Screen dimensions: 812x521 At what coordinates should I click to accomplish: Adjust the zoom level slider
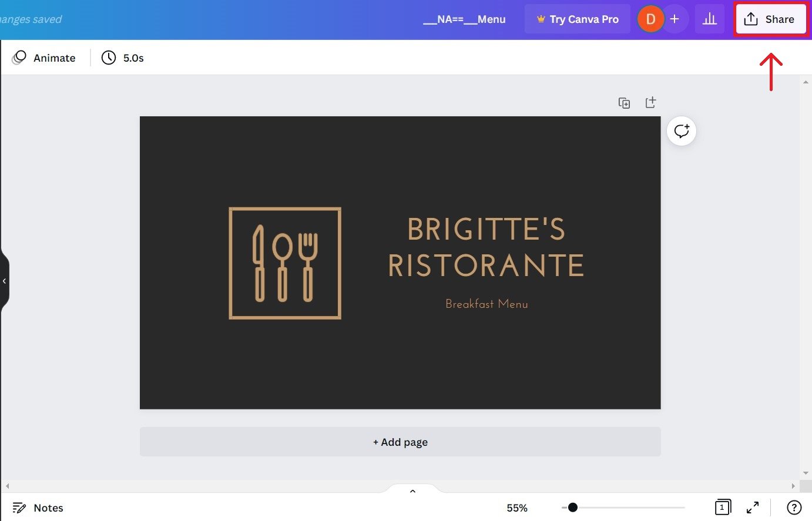[572, 507]
